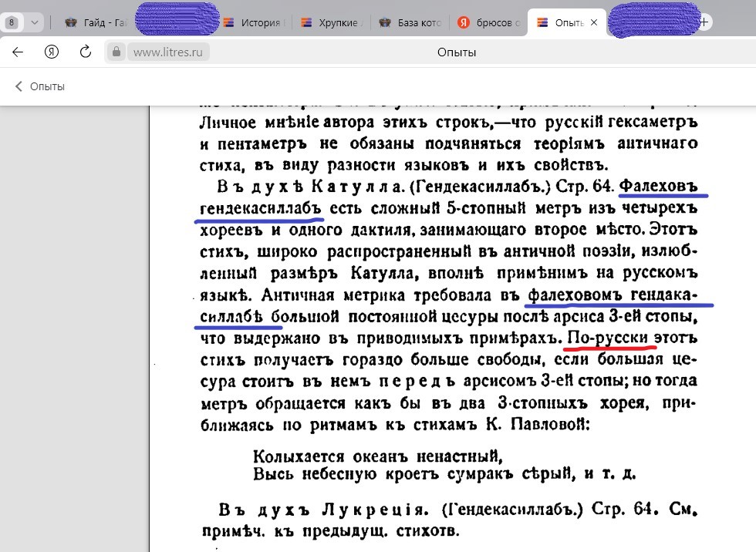
Task: Open the Yandex home button
Action: [x=52, y=52]
